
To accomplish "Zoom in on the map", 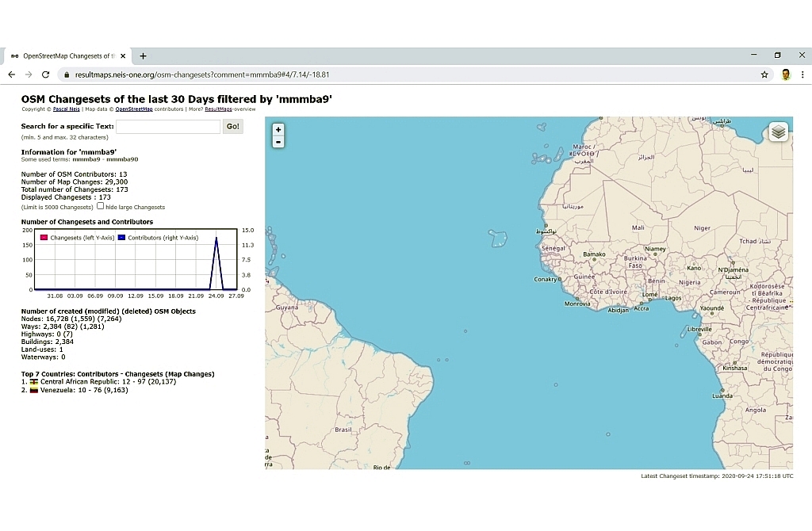I will click(278, 129).
